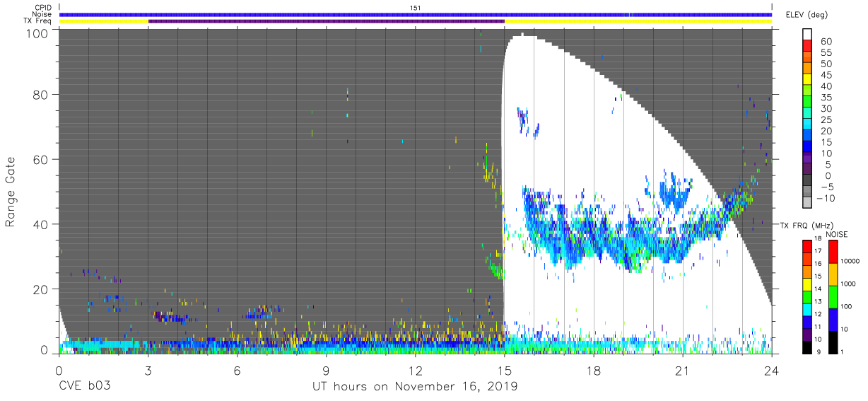Viewport: 868px width, 401px height.
Task: Click the red top segment of TX FRQ colorbar
Action: 807,245
